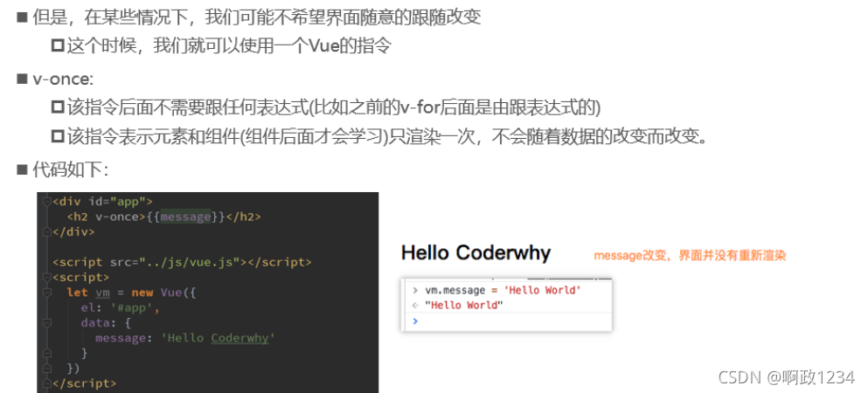Viewport: 868px width, 393px height.
Task: Click fold marker beside closing </div> line
Action: (x=47, y=231)
